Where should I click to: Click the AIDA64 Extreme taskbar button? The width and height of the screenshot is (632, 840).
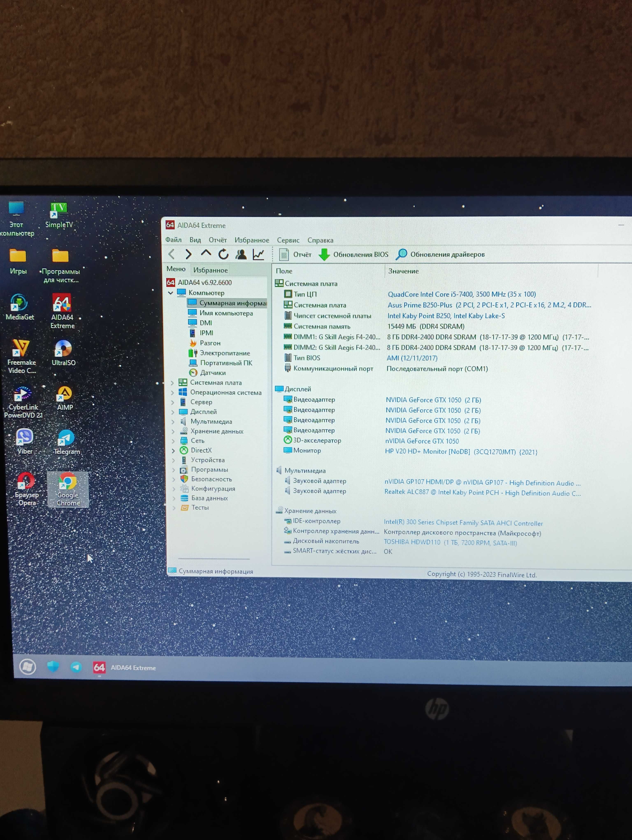click(125, 667)
